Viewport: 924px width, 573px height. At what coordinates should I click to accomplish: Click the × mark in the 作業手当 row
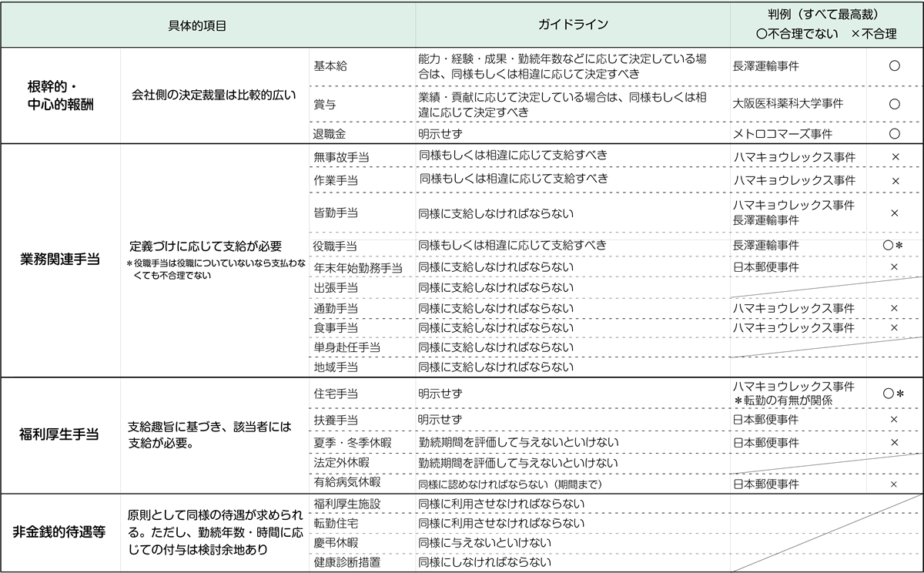tap(895, 180)
